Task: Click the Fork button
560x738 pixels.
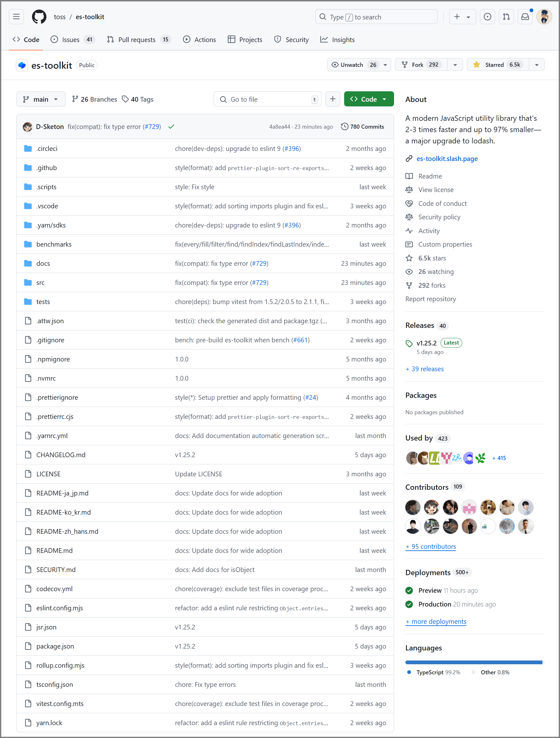Action: (x=421, y=65)
